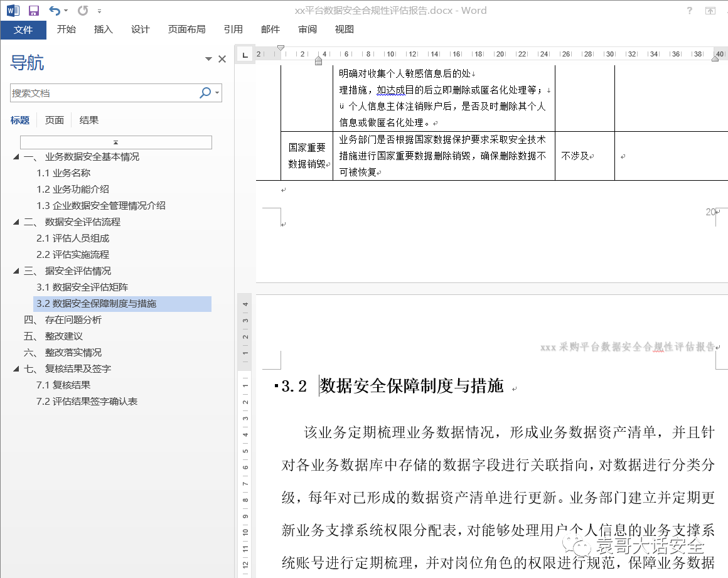Open the navigation pane options dropdown arrow
The image size is (728, 578).
tap(208, 58)
